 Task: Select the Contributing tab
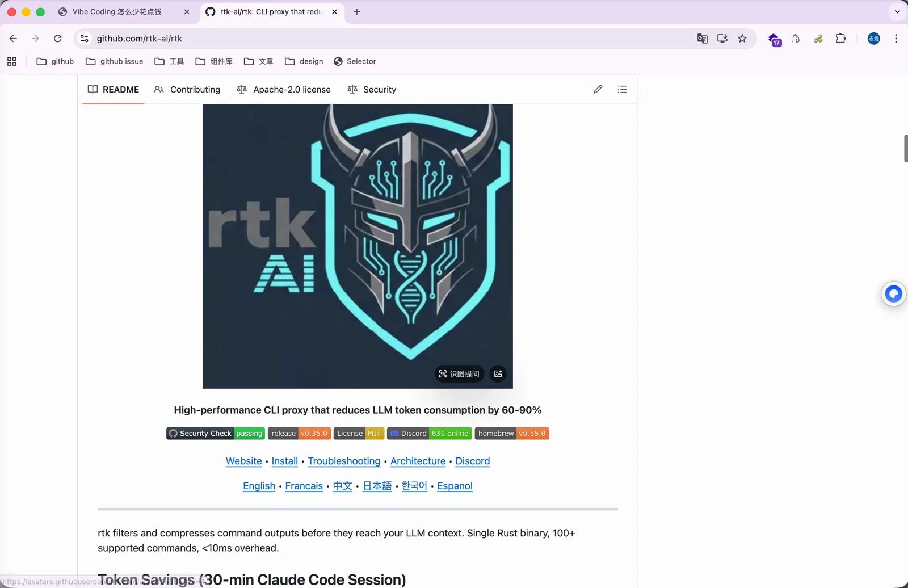click(x=187, y=90)
